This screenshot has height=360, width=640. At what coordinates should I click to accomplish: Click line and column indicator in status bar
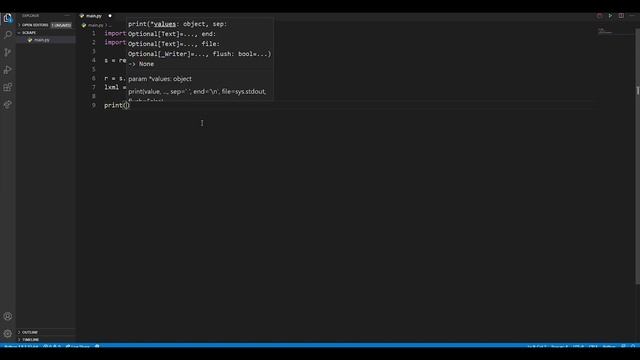click(x=536, y=347)
